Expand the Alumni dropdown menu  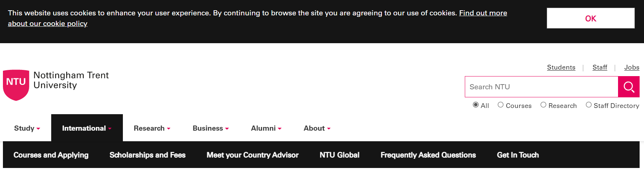coord(266,128)
